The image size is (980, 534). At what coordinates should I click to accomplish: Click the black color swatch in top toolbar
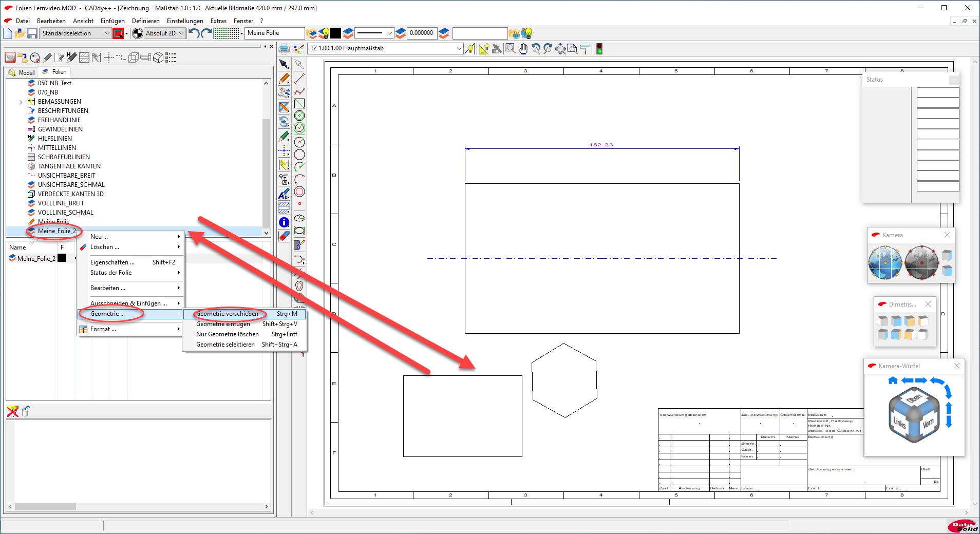point(335,33)
